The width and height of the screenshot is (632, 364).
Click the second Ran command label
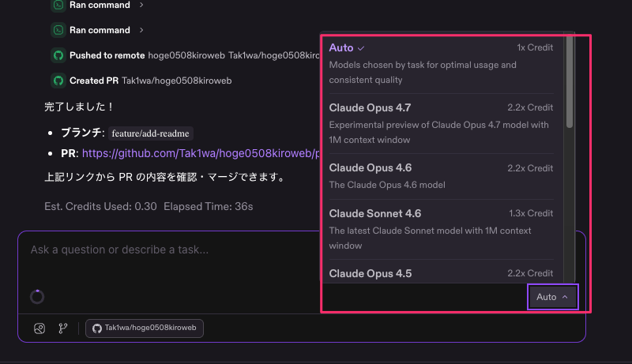(100, 30)
